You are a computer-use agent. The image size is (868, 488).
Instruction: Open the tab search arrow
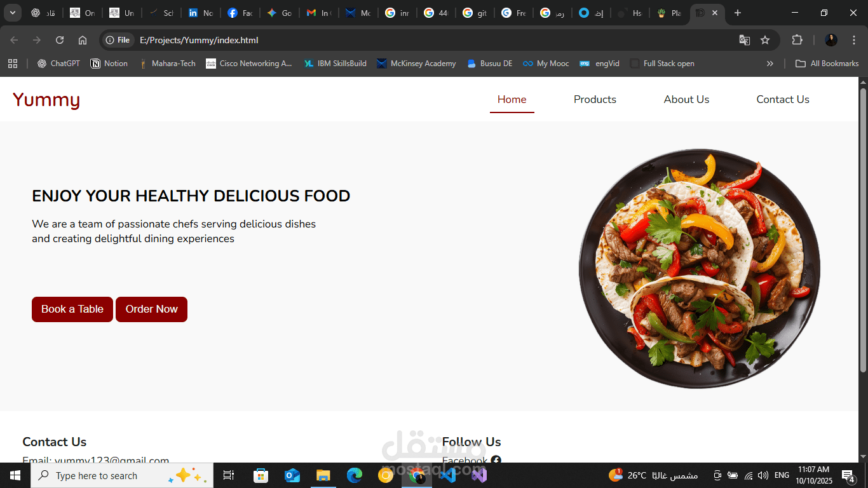(x=12, y=13)
